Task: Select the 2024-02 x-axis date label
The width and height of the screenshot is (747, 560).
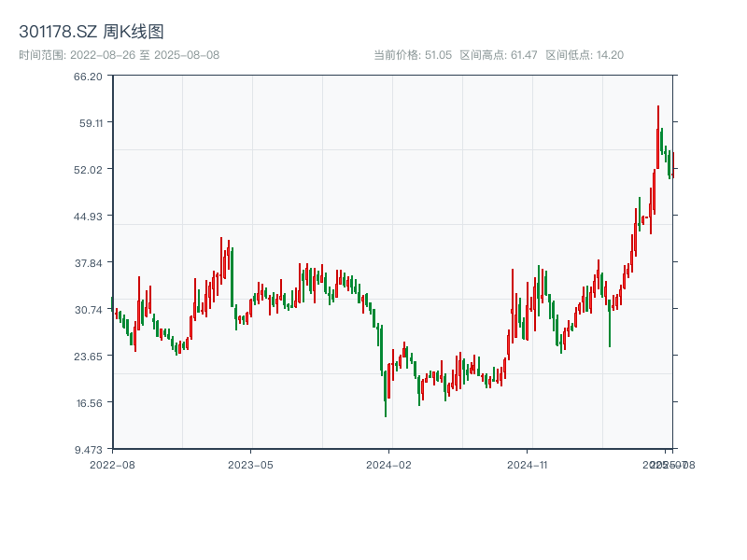Action: pos(389,464)
